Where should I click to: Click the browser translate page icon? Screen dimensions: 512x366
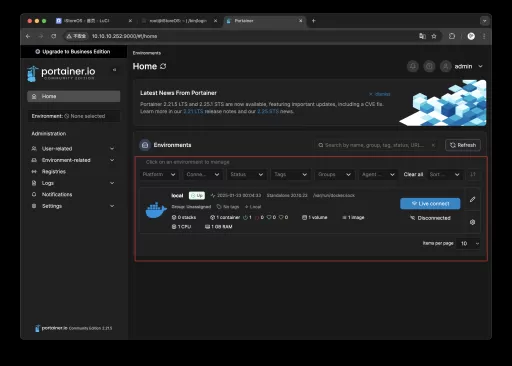tap(422, 36)
